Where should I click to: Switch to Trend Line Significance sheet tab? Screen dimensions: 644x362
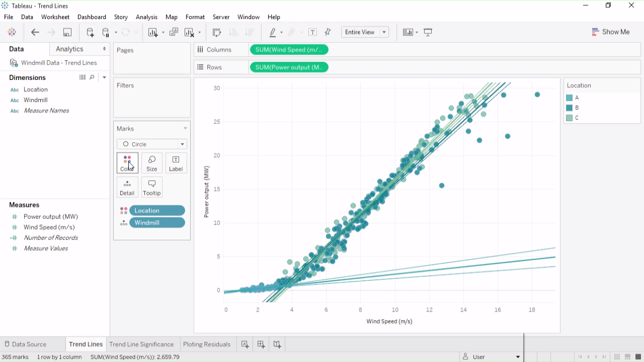click(x=141, y=344)
